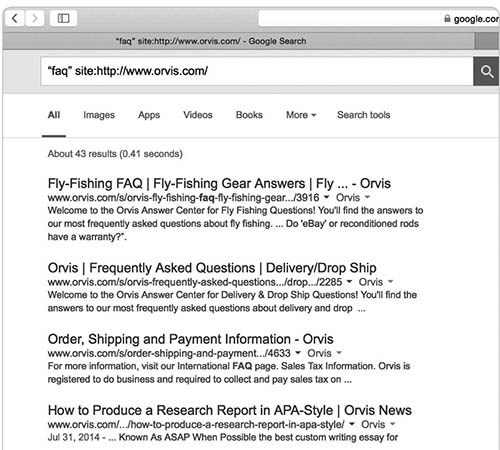Click the browser forward arrow button
Viewport: 500px width, 450px height.
point(34,18)
